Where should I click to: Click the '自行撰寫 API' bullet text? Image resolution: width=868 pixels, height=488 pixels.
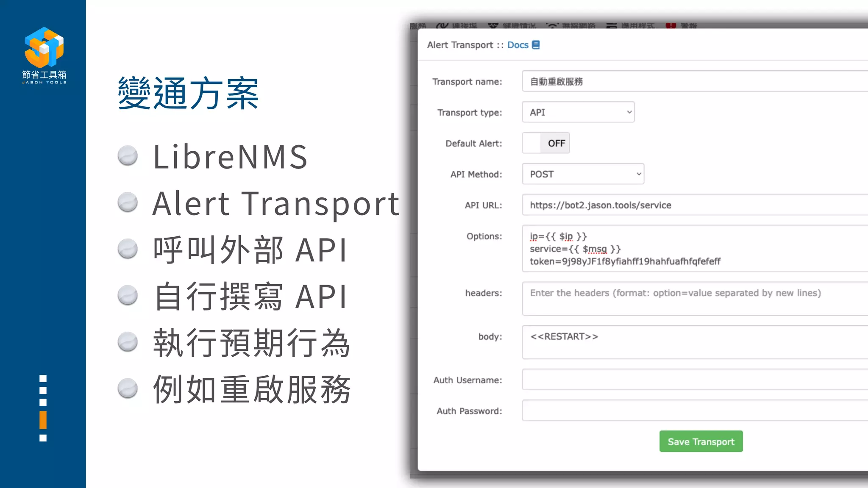coord(250,297)
